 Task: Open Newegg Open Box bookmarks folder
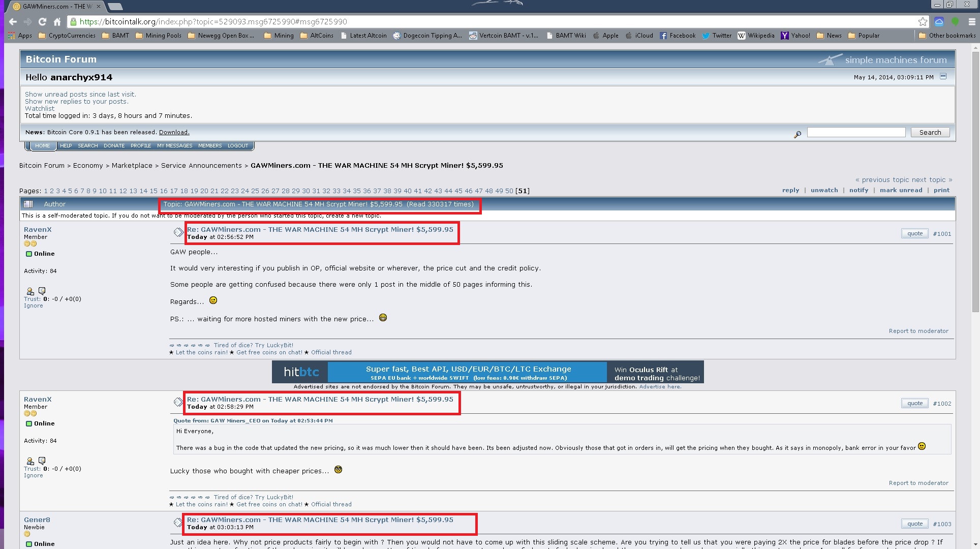[x=221, y=36]
